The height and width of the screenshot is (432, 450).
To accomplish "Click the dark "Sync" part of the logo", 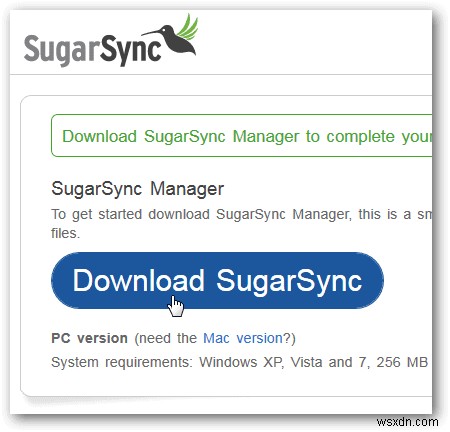I will [x=131, y=50].
